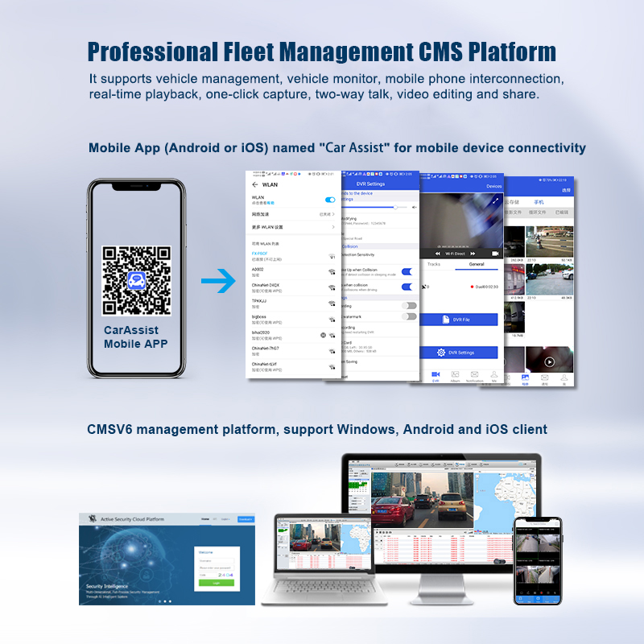644x644 pixels.
Task: Select the General tab
Action: click(x=477, y=264)
